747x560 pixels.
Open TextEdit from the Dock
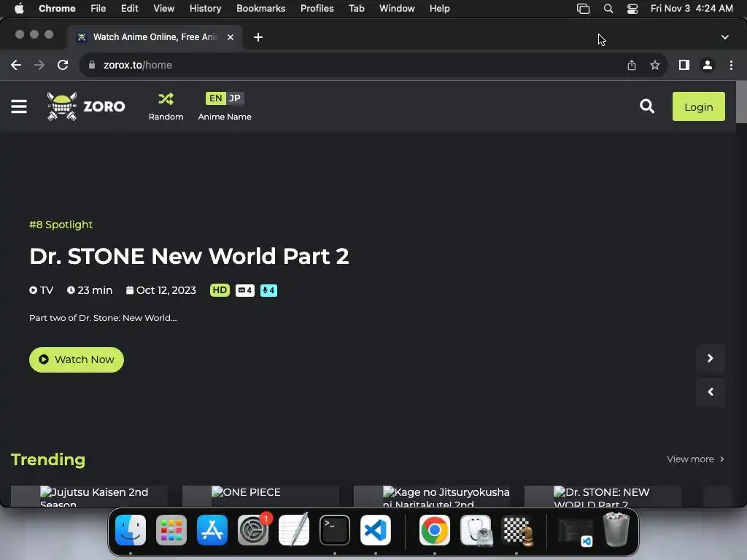click(294, 530)
